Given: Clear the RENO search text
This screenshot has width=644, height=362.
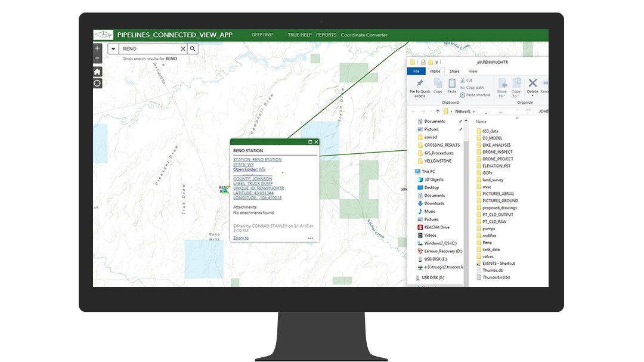Looking at the screenshot, I should (x=183, y=49).
